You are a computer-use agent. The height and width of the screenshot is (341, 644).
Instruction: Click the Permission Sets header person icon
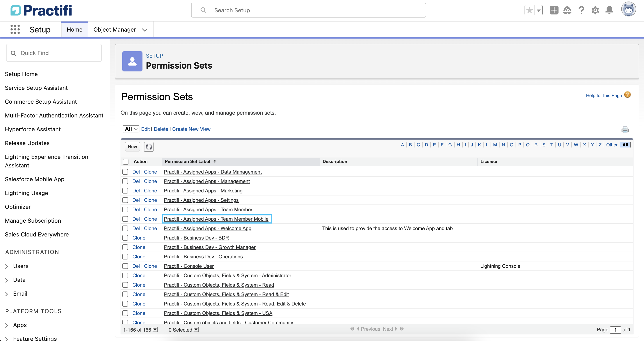(132, 61)
